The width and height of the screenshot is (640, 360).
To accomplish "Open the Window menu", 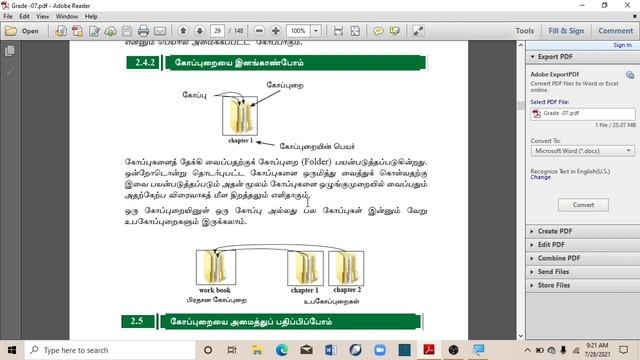I will click(x=67, y=16).
